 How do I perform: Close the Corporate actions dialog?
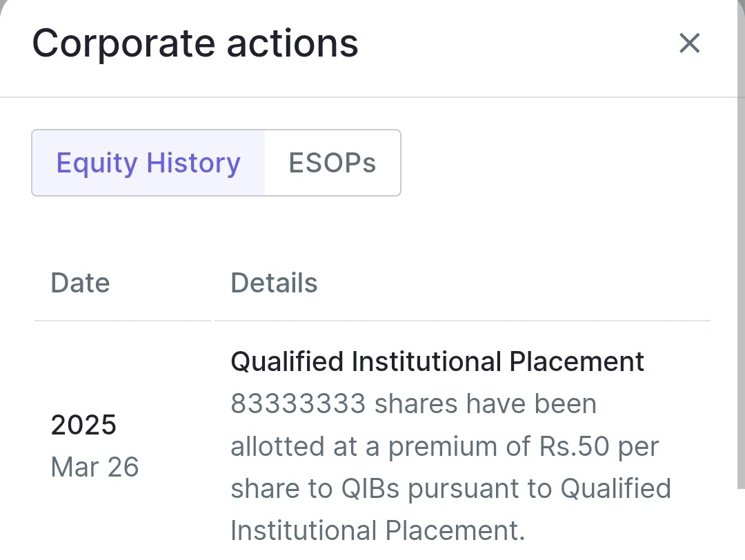pos(689,43)
